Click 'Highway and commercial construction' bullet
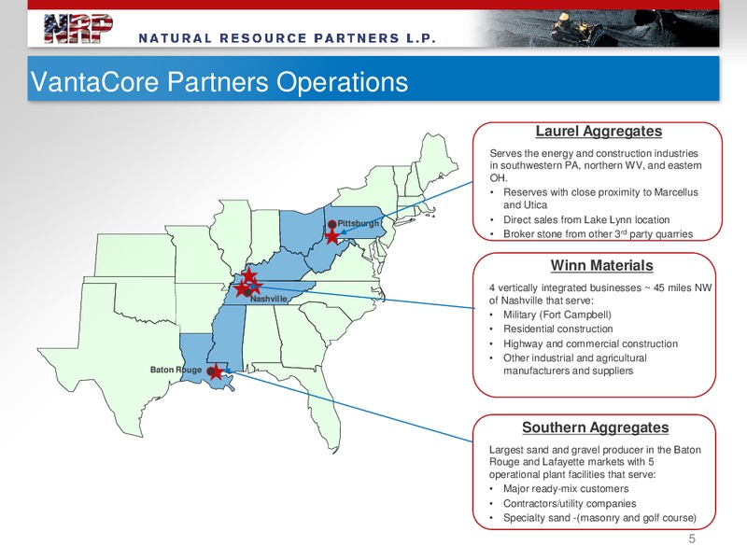747x560 pixels. (x=590, y=343)
